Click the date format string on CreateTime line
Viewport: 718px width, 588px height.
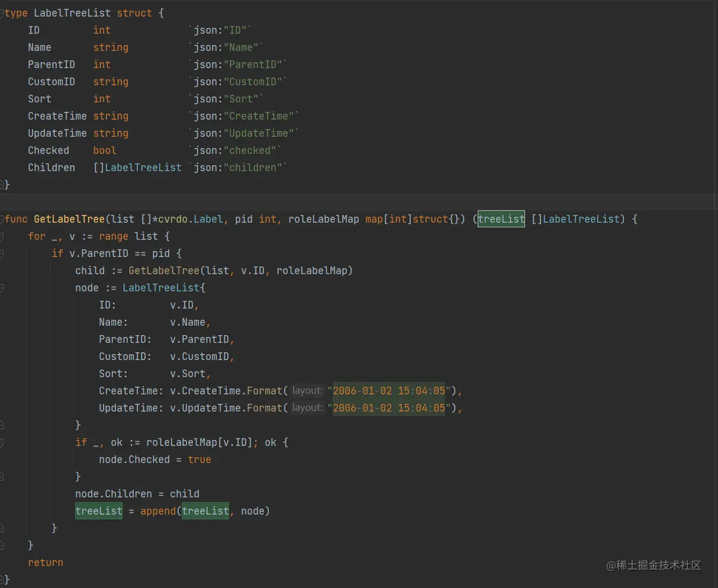click(x=389, y=391)
